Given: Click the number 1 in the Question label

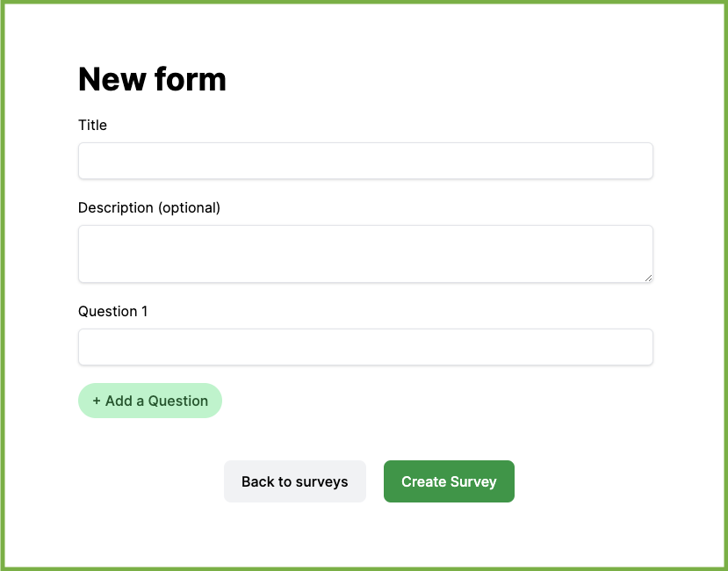Looking at the screenshot, I should 144,311.
